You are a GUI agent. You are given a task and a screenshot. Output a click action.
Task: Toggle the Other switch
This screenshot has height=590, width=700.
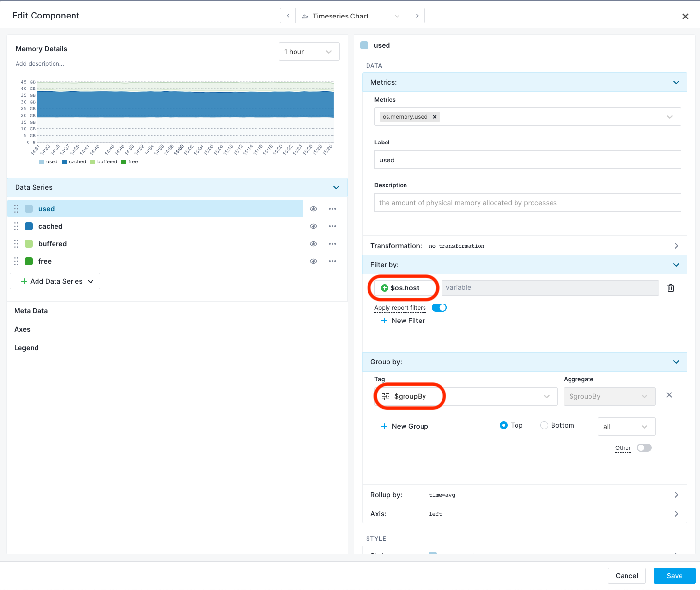644,448
